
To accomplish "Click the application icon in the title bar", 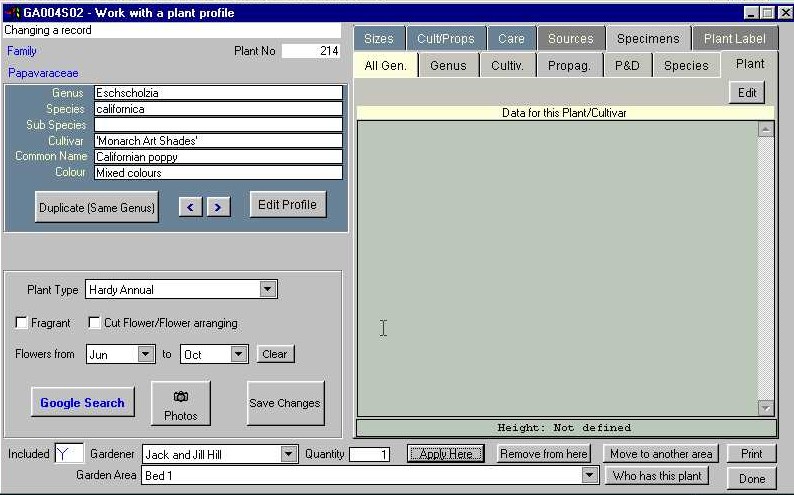I will click(11, 13).
